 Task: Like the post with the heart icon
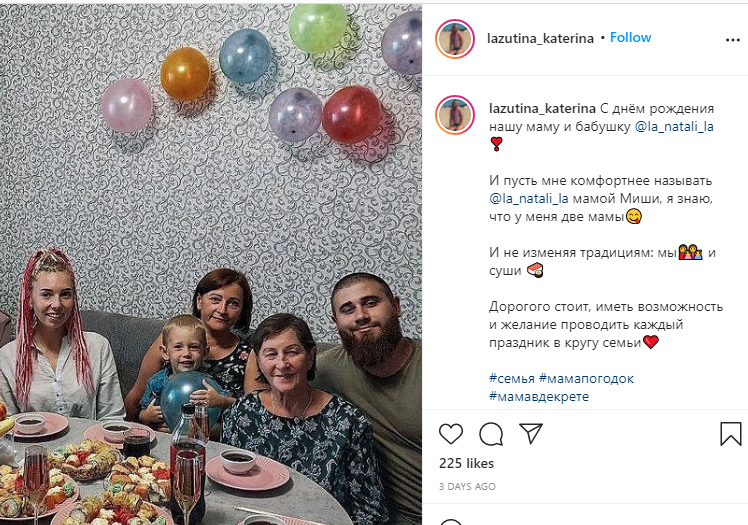click(x=451, y=434)
